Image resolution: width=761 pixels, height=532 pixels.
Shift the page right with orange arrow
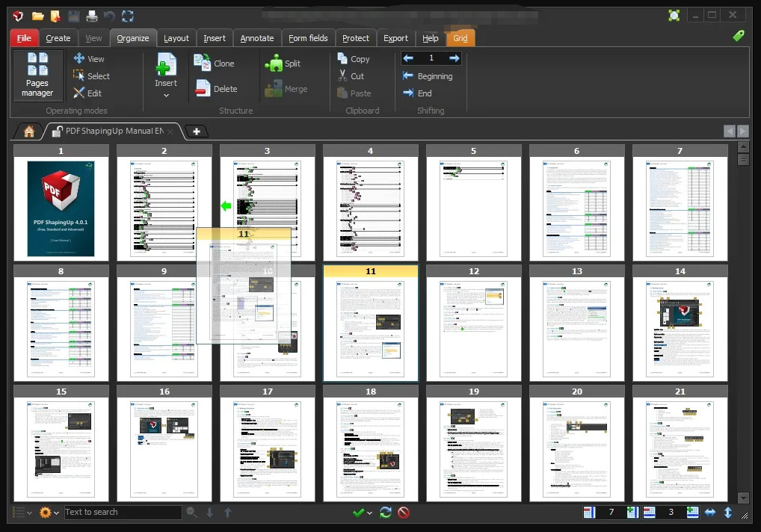(x=454, y=58)
